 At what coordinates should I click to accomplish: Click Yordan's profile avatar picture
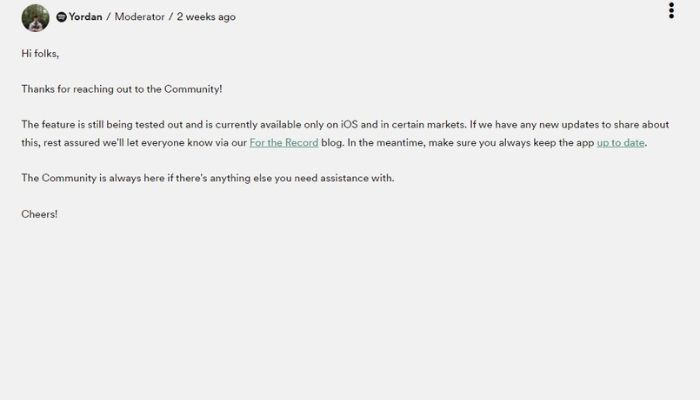point(35,18)
